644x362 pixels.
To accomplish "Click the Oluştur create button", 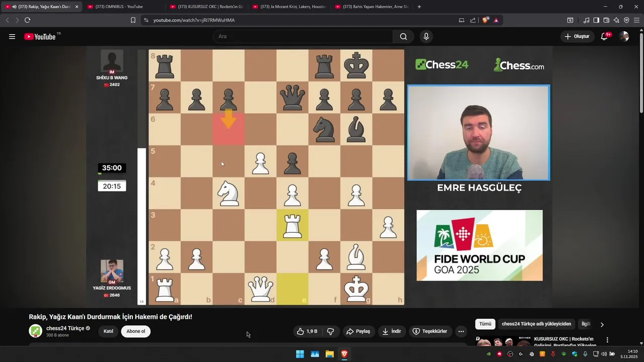I will pos(577,36).
